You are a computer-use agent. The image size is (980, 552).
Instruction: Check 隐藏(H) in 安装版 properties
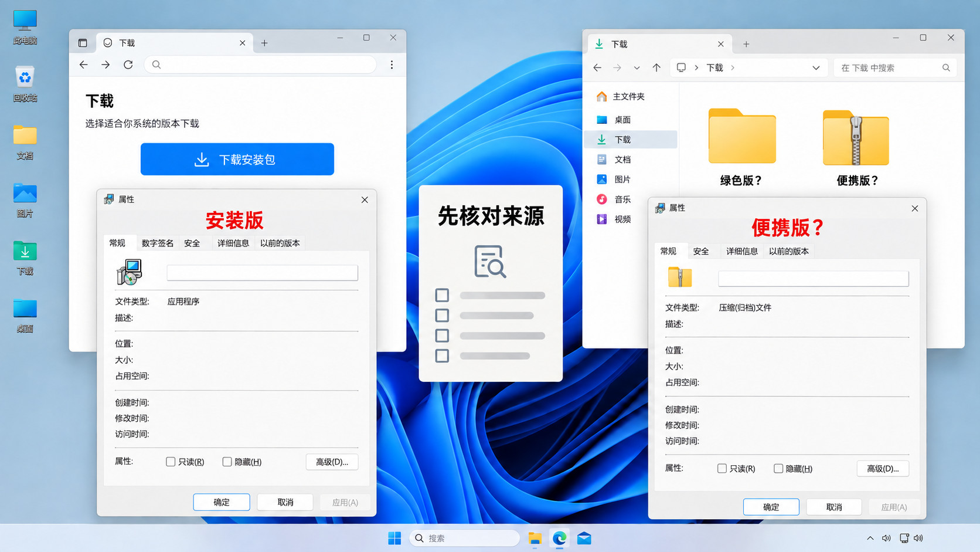click(x=227, y=462)
